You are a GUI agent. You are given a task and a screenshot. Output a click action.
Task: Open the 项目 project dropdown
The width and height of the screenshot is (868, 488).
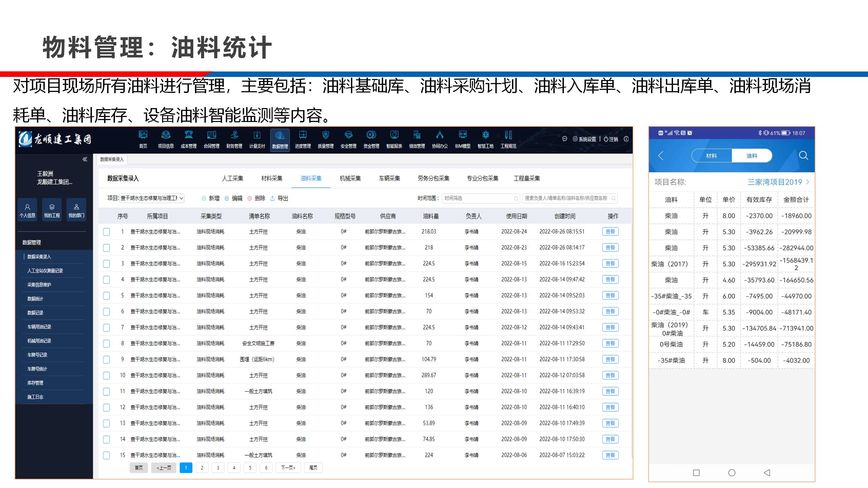[x=152, y=198]
